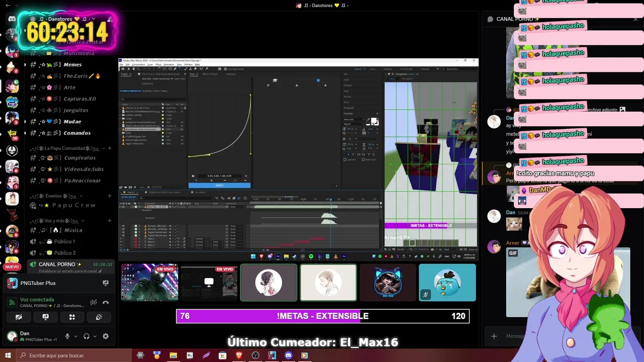Join the Público 1 voice channel
Screen dimensions: 644x362
click(x=72, y=241)
